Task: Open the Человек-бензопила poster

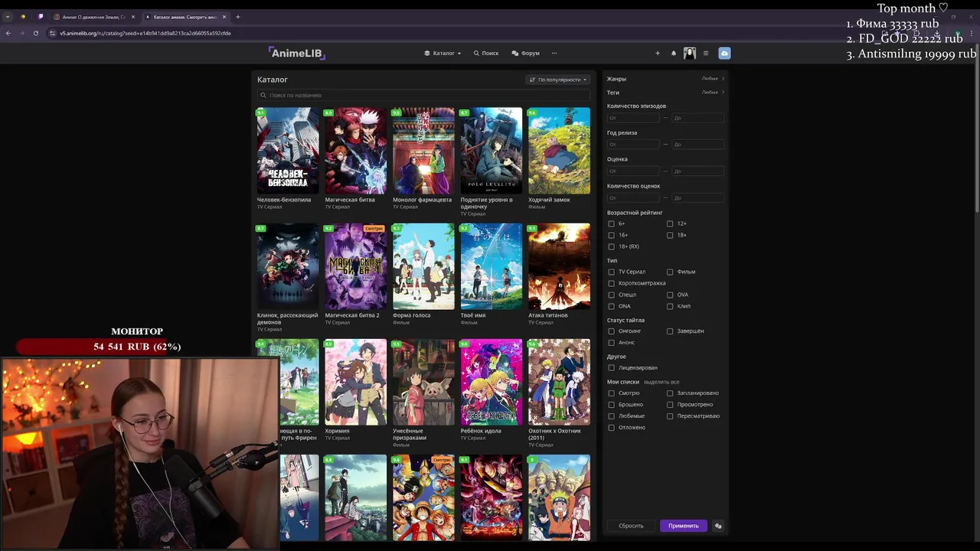Action: coord(288,151)
